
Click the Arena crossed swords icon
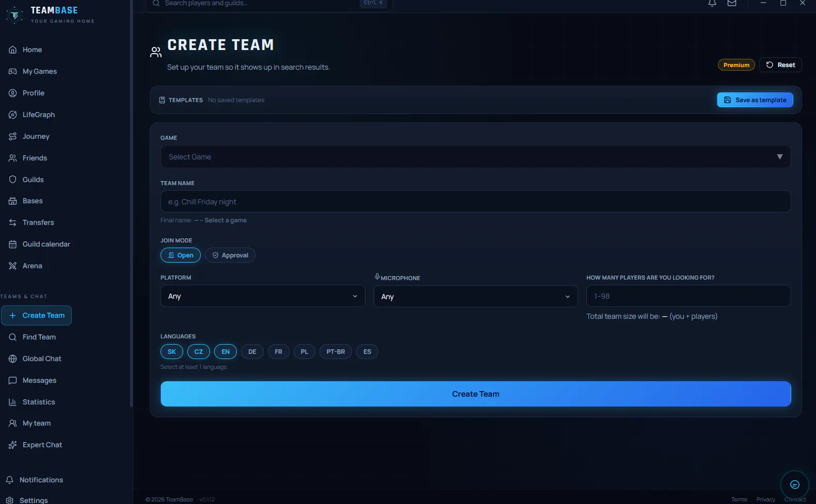tap(13, 266)
